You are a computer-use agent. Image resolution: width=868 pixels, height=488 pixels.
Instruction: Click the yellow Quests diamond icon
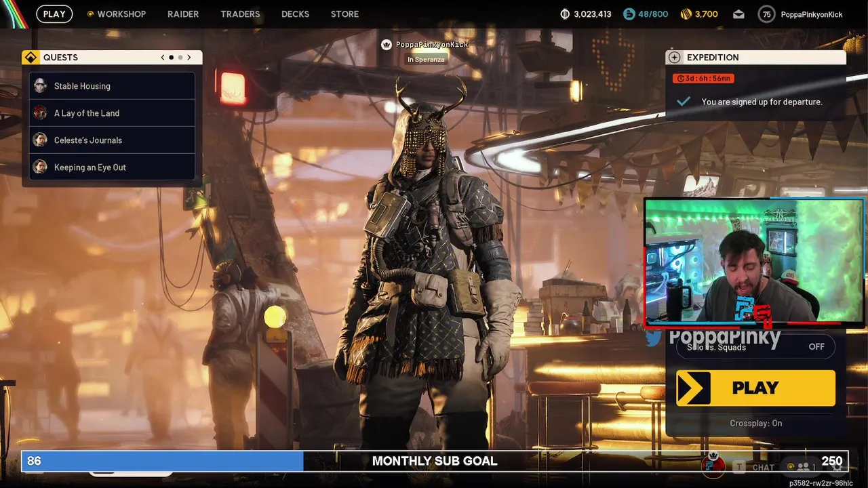pos(31,58)
